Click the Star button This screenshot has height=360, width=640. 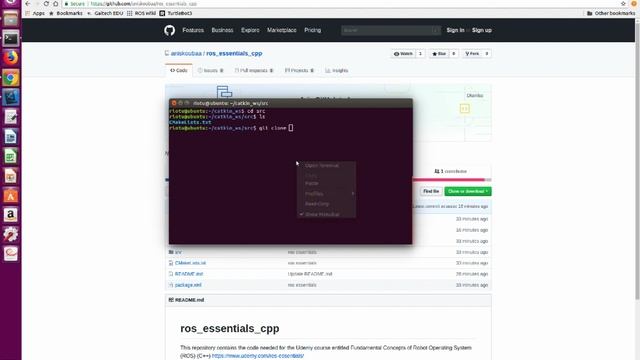[439, 54]
